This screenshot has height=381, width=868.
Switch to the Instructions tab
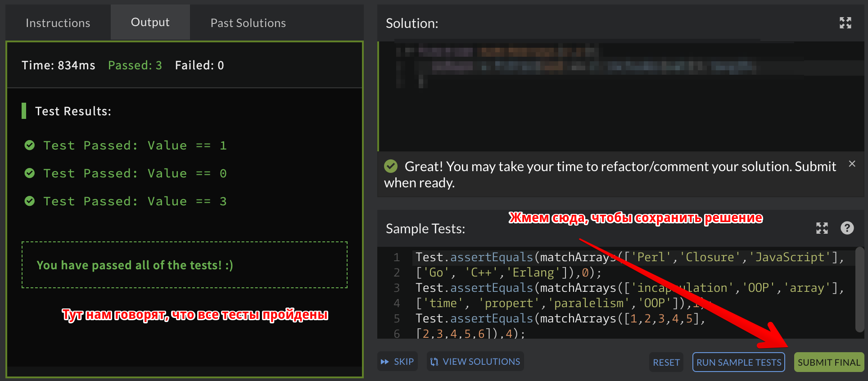click(58, 23)
